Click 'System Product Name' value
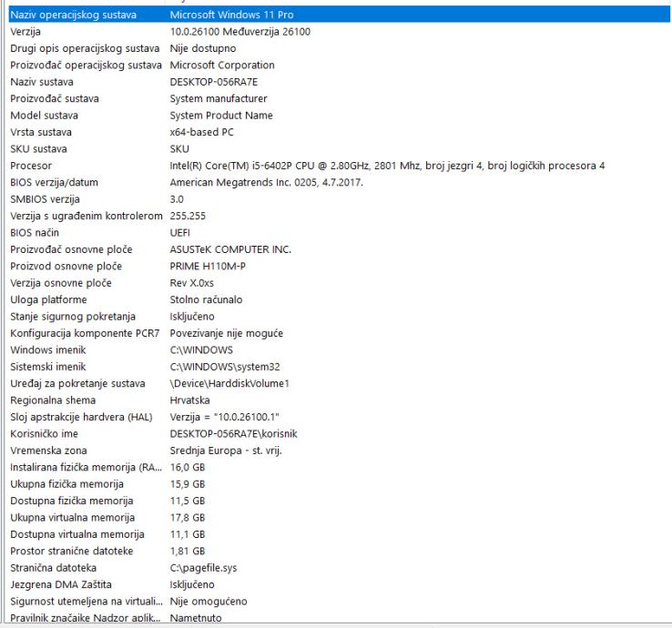 pos(221,116)
